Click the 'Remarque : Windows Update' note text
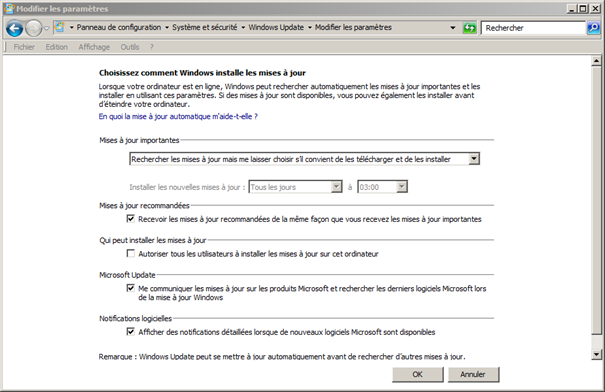This screenshot has width=605, height=392. 282,357
